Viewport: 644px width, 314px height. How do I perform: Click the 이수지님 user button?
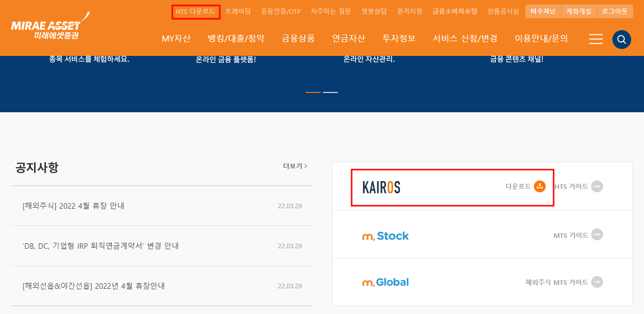pyautogui.click(x=543, y=11)
